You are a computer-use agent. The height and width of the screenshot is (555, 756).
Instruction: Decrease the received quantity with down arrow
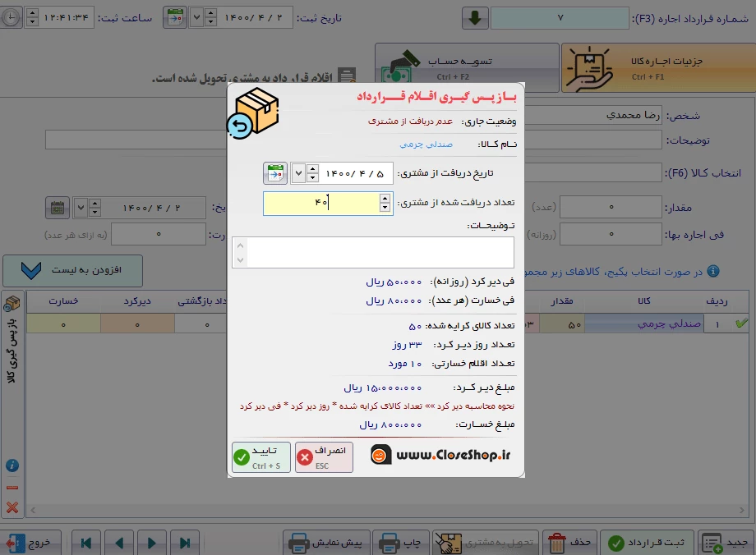[385, 208]
